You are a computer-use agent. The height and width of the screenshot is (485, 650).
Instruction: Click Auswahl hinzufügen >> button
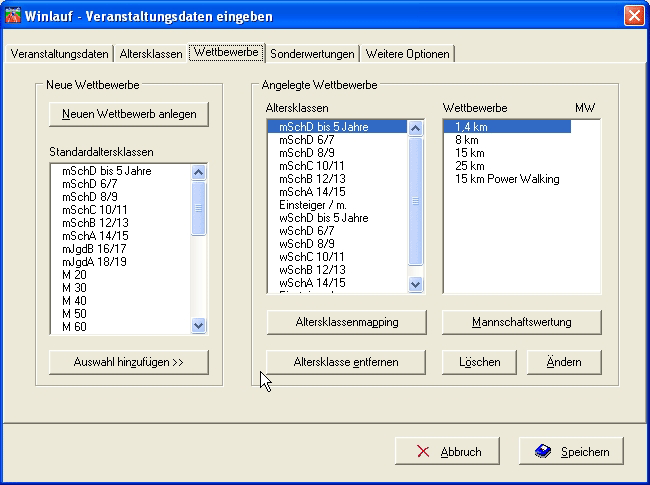click(129, 361)
